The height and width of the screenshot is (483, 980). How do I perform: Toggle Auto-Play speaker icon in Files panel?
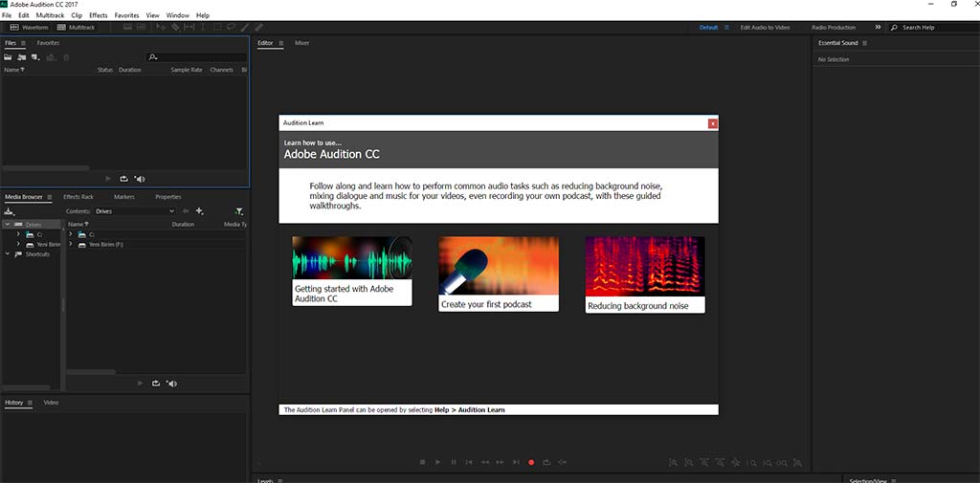(x=140, y=179)
